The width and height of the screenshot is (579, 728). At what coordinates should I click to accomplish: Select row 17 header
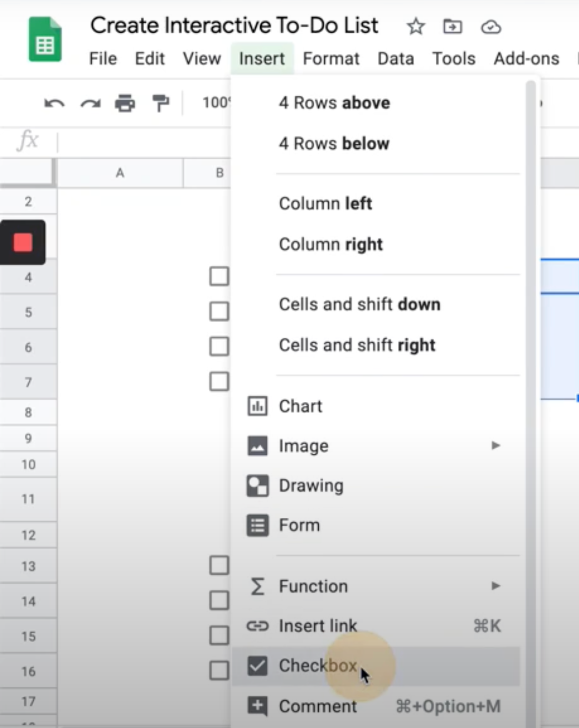tap(28, 701)
